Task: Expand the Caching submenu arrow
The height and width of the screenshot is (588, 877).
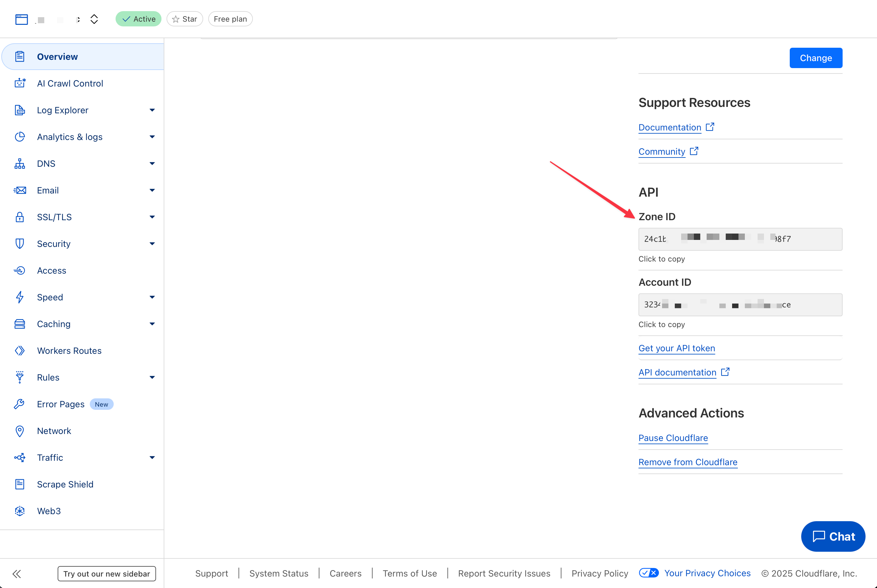Action: click(x=152, y=324)
